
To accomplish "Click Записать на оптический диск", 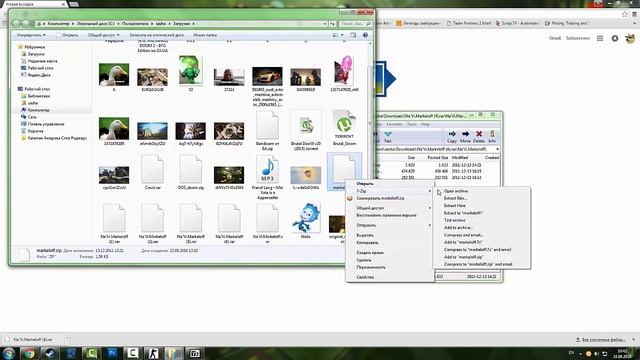I will [156, 35].
